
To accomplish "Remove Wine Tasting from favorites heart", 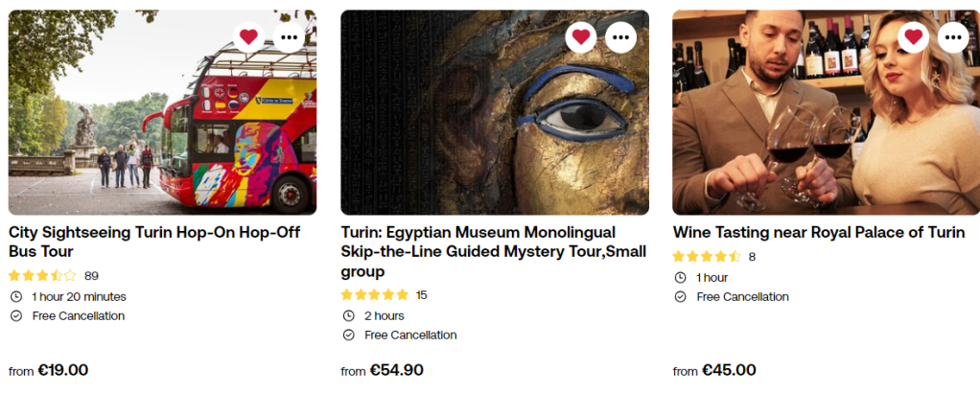I will point(913,37).
